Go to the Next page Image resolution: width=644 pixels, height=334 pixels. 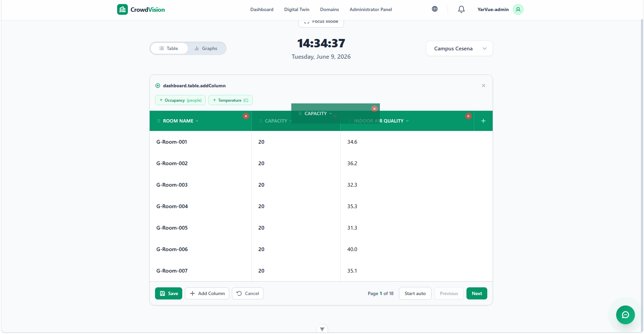(477, 293)
